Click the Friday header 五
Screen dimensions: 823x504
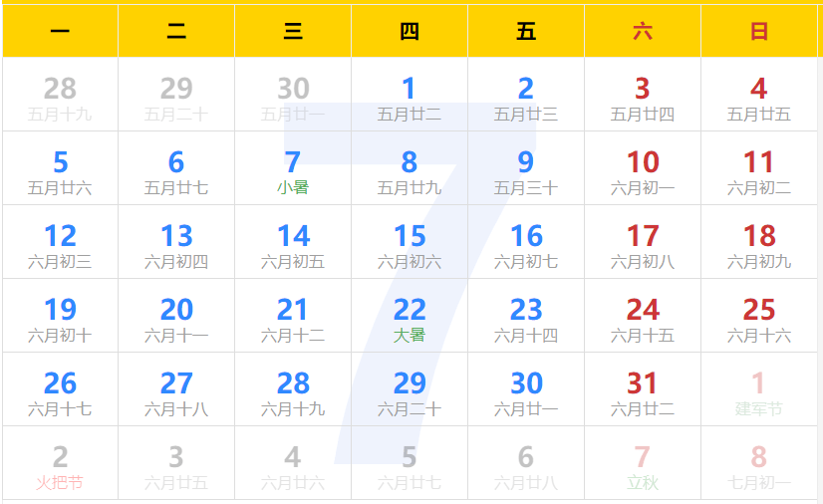coord(526,31)
